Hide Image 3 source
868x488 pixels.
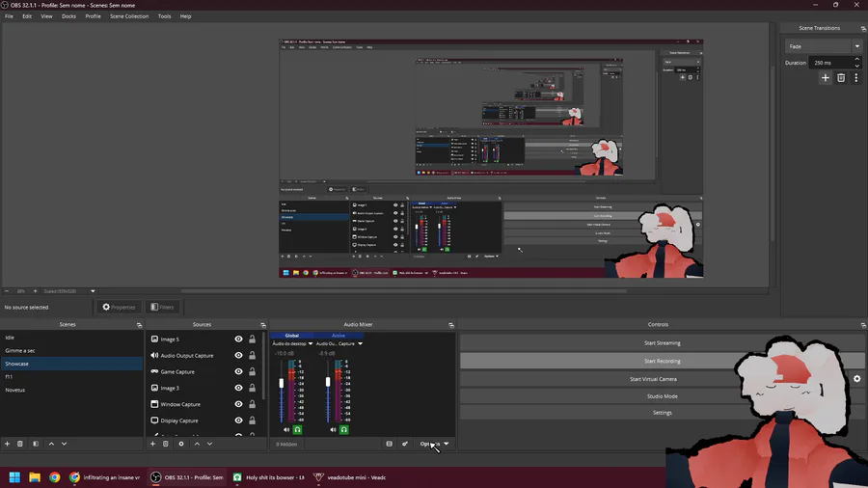click(x=238, y=388)
